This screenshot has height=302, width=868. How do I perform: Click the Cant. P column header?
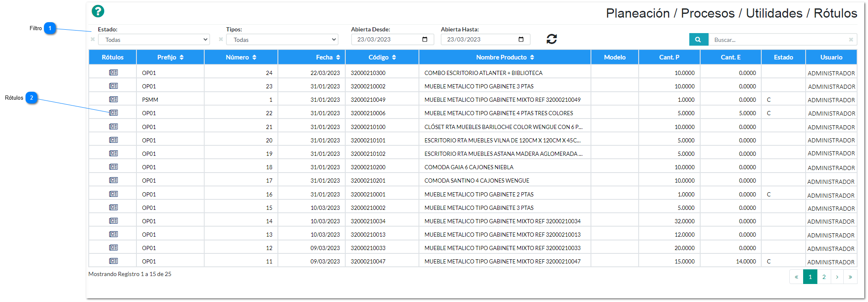(669, 57)
